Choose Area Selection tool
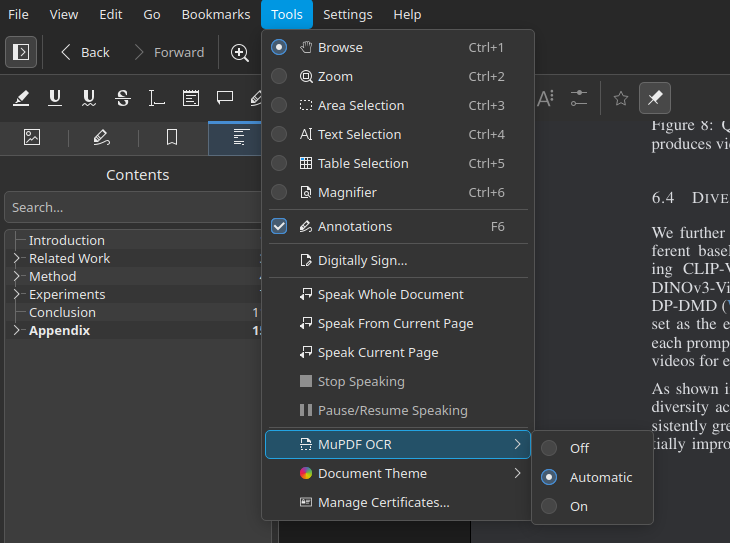This screenshot has width=730, height=543. 398,106
